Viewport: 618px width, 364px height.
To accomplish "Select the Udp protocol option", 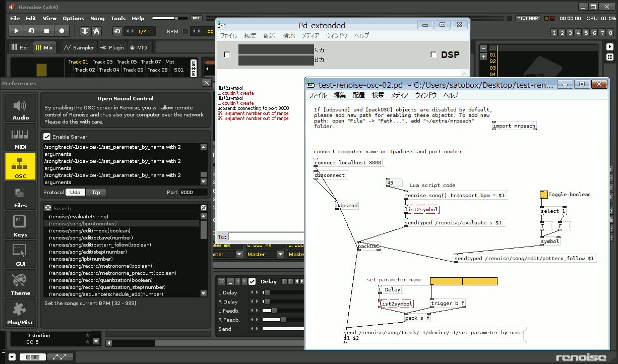I will pos(75,192).
